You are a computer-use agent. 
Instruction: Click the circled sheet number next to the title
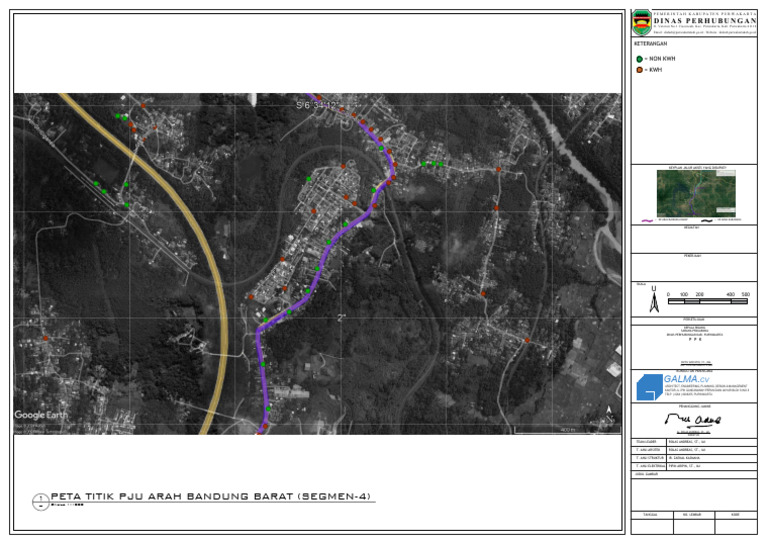(38, 498)
